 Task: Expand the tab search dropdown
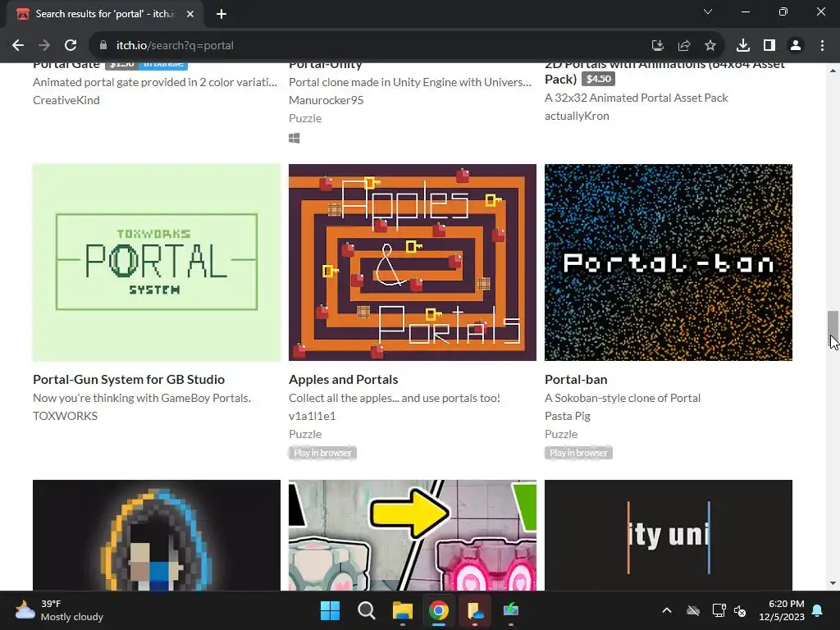[x=708, y=11]
